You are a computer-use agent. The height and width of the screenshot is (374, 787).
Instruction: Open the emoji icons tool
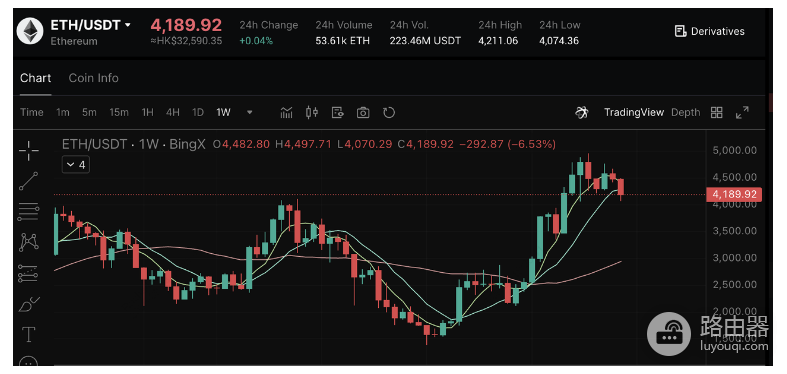click(29, 361)
